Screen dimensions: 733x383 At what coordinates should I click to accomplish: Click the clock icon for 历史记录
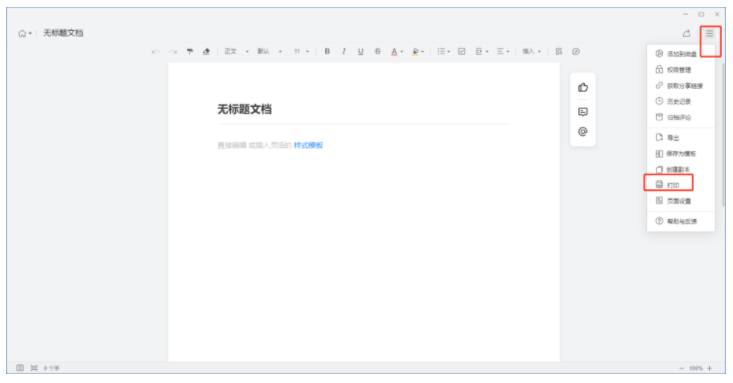tap(659, 101)
